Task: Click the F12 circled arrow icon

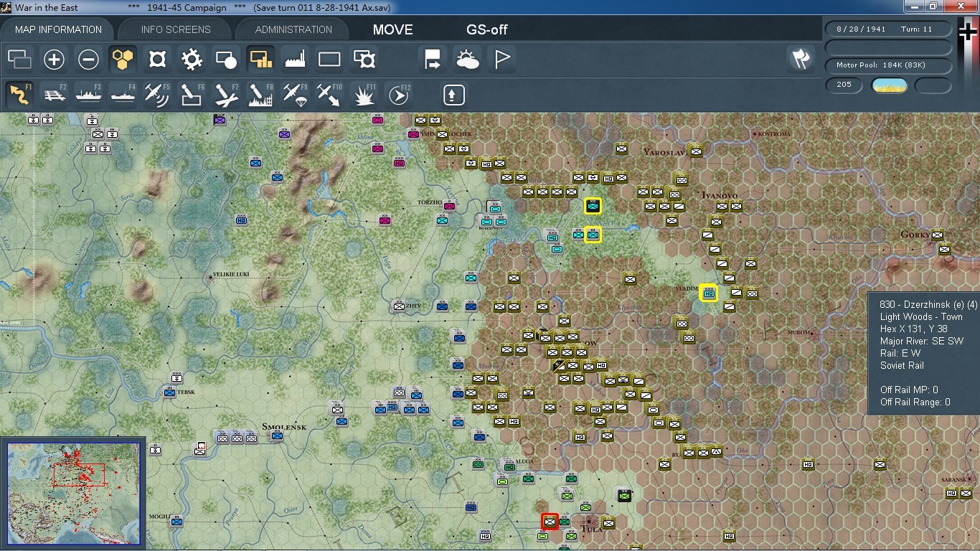Action: pos(399,95)
